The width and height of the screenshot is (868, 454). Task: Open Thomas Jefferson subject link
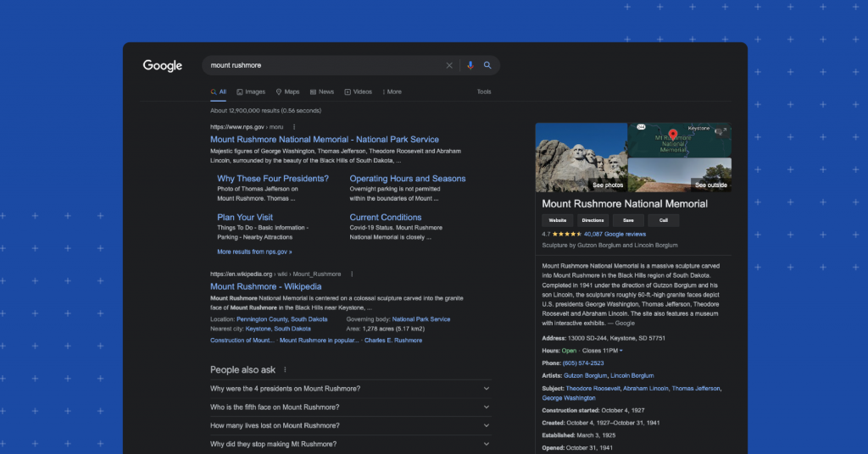coord(696,388)
